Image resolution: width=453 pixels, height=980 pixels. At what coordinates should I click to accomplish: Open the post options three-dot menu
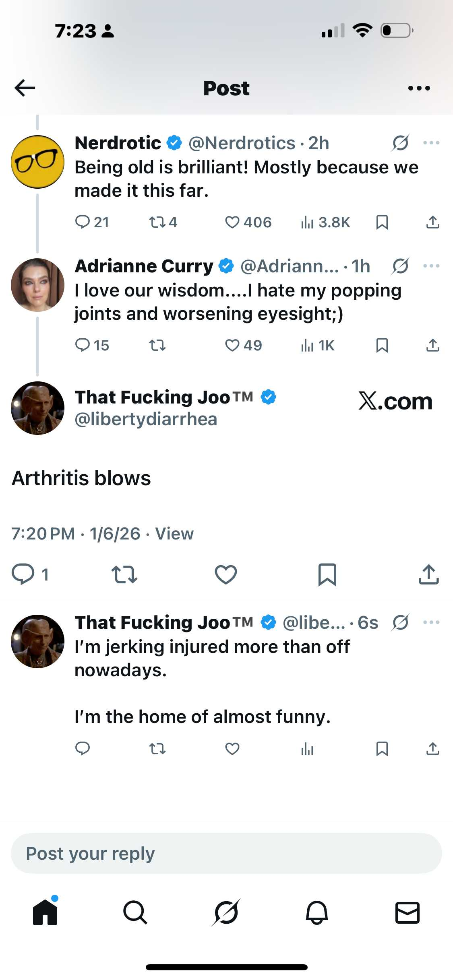[419, 88]
